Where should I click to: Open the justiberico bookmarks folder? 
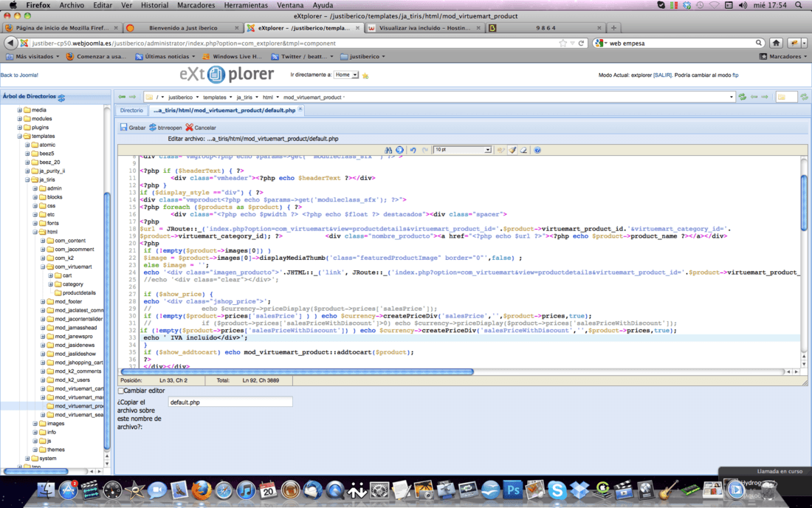(363, 56)
